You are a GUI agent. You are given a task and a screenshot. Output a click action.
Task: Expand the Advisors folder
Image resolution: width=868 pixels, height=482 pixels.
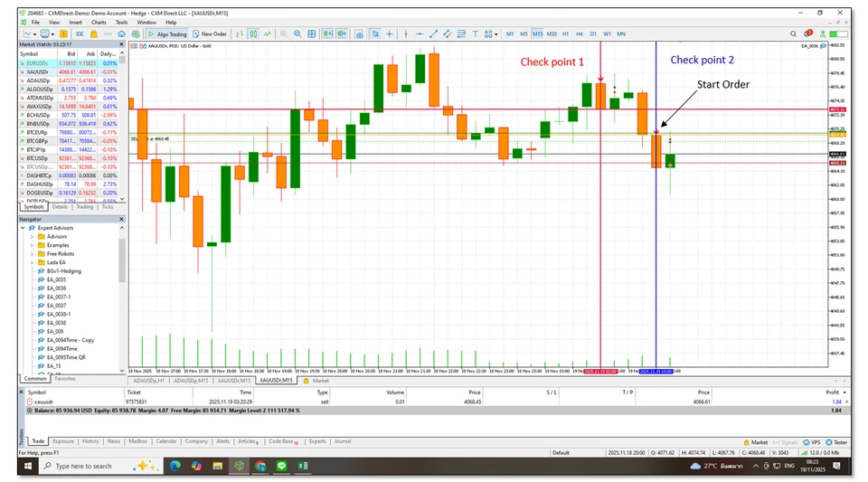(32, 237)
